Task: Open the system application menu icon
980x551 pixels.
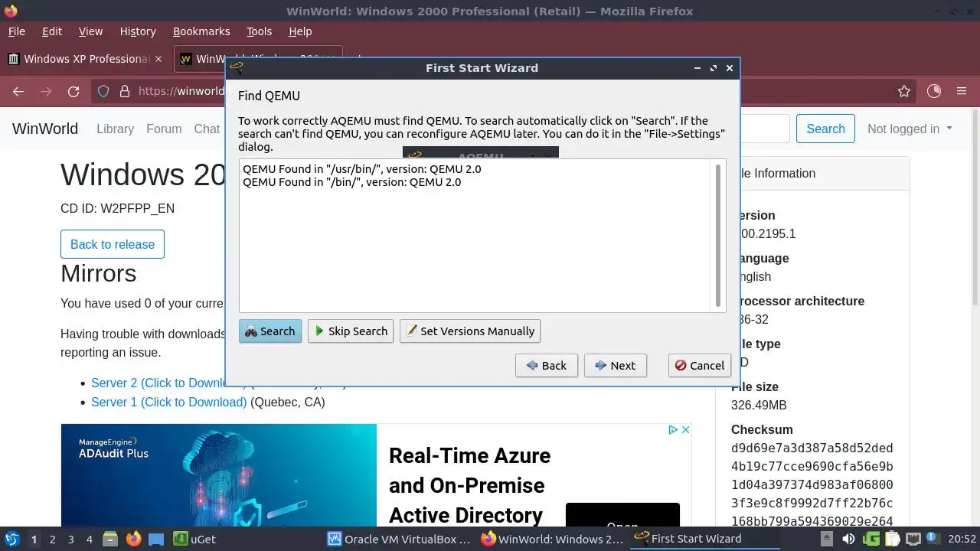Action: point(11,539)
